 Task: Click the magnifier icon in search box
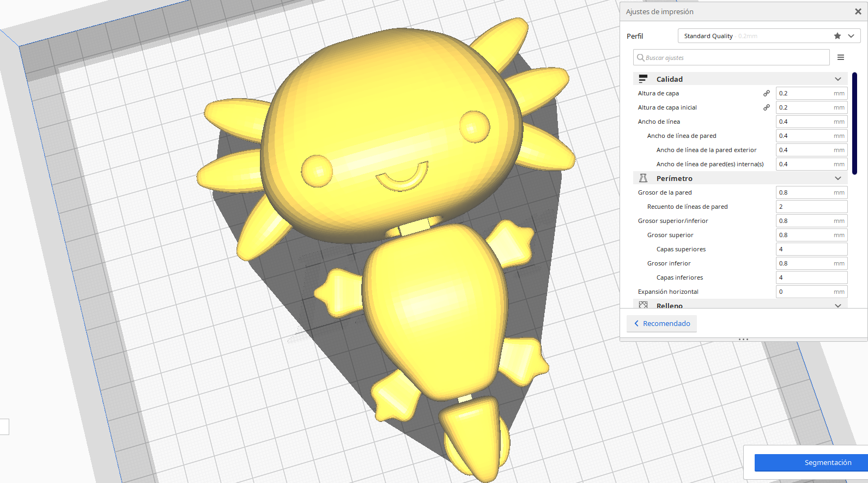coord(641,57)
